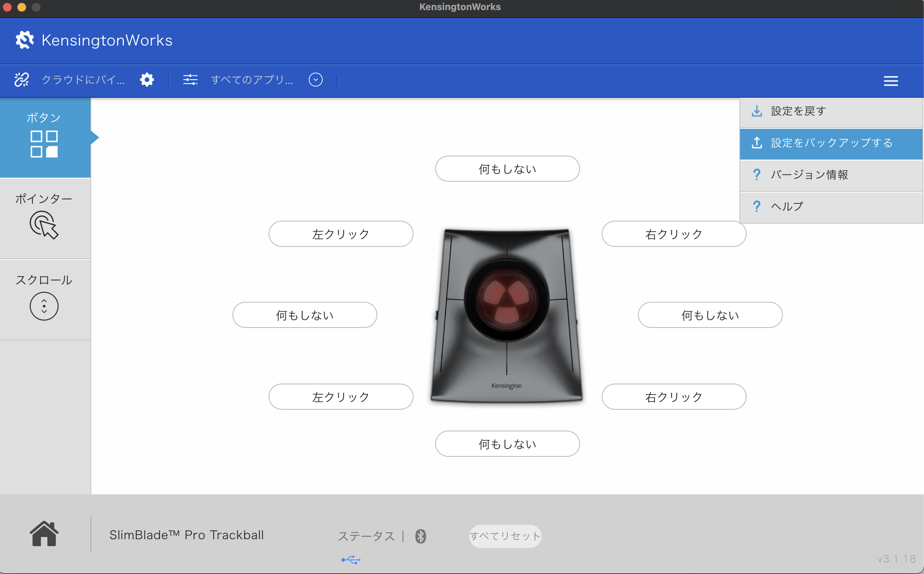Select 設定を戻す menu item
The height and width of the screenshot is (574, 924).
point(831,111)
